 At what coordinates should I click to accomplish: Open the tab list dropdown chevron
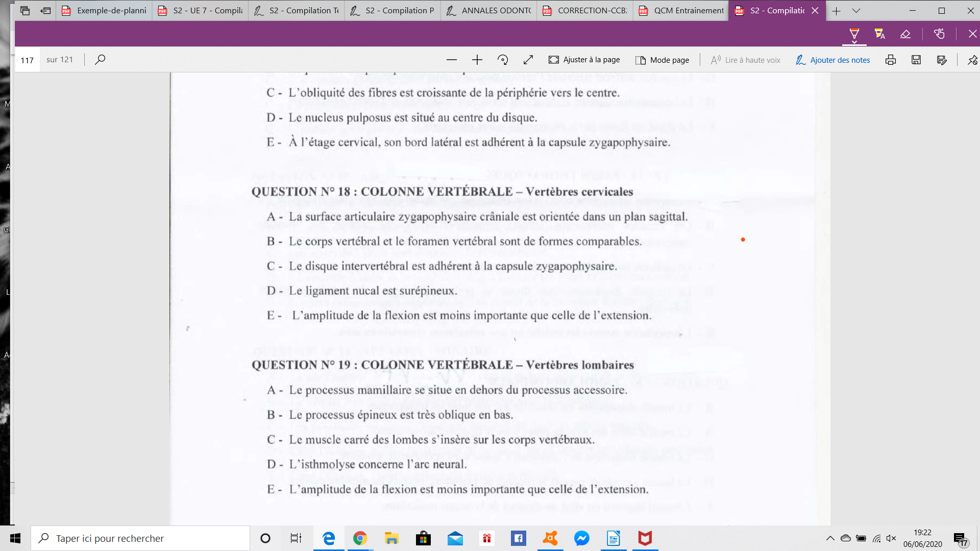point(856,10)
